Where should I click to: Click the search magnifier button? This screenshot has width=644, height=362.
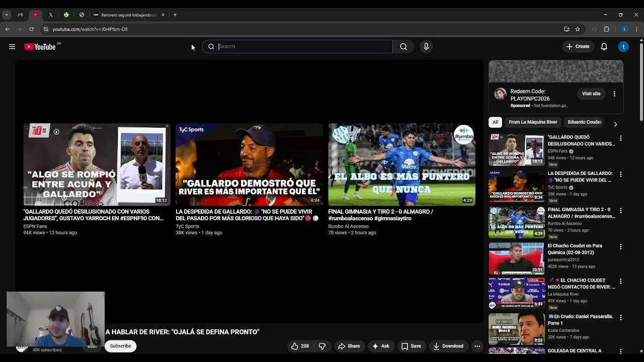coord(404,47)
